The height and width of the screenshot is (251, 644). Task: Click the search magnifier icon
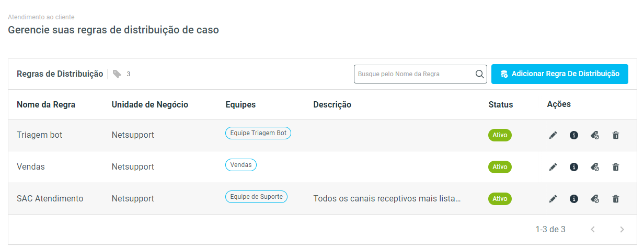click(x=480, y=74)
